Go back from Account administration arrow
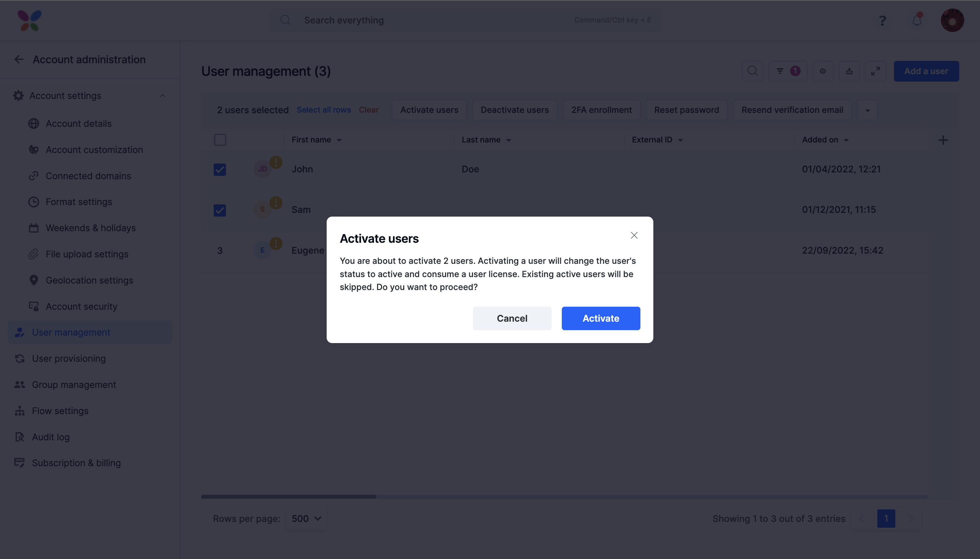This screenshot has height=559, width=980. pyautogui.click(x=19, y=59)
